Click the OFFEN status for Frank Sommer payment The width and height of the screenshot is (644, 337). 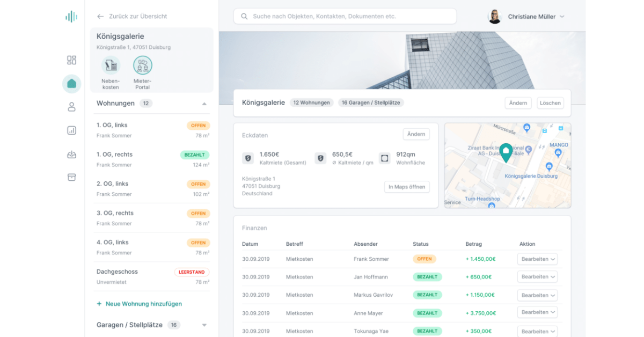(425, 259)
